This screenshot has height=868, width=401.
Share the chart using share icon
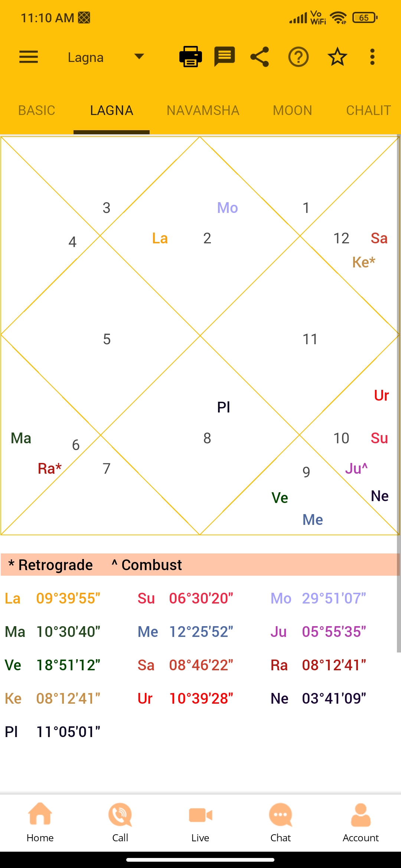click(x=260, y=57)
